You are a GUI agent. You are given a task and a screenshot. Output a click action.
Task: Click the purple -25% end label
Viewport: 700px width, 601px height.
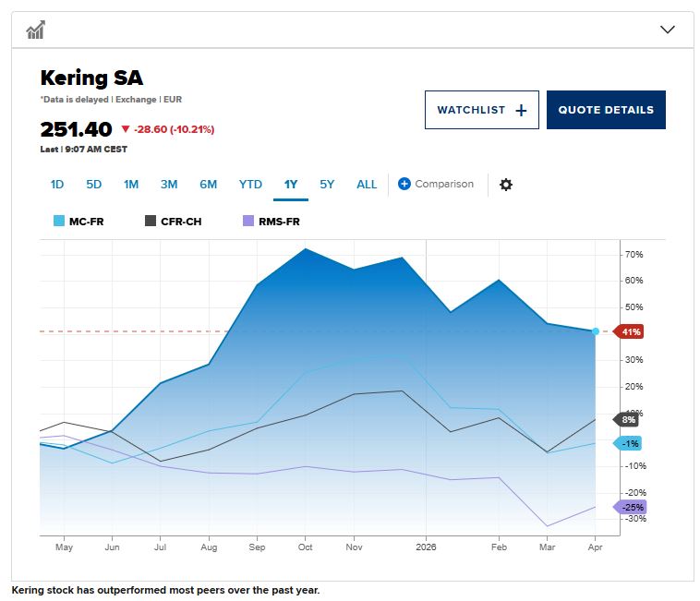point(632,508)
